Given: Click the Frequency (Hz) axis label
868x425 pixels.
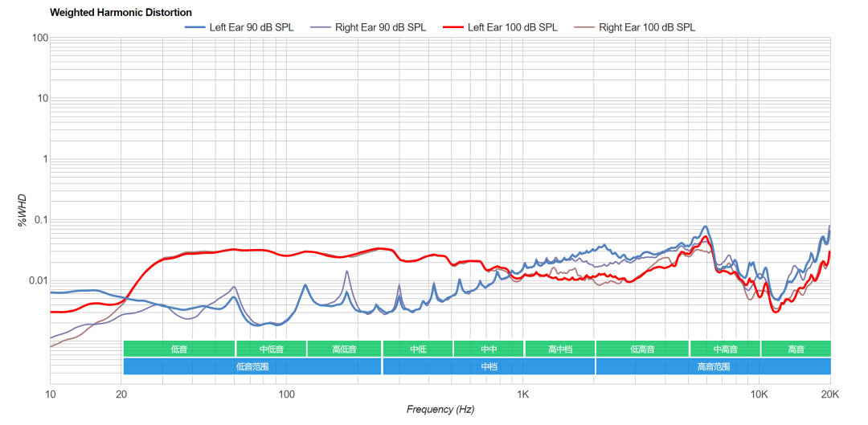Looking at the screenshot, I should click(440, 410).
